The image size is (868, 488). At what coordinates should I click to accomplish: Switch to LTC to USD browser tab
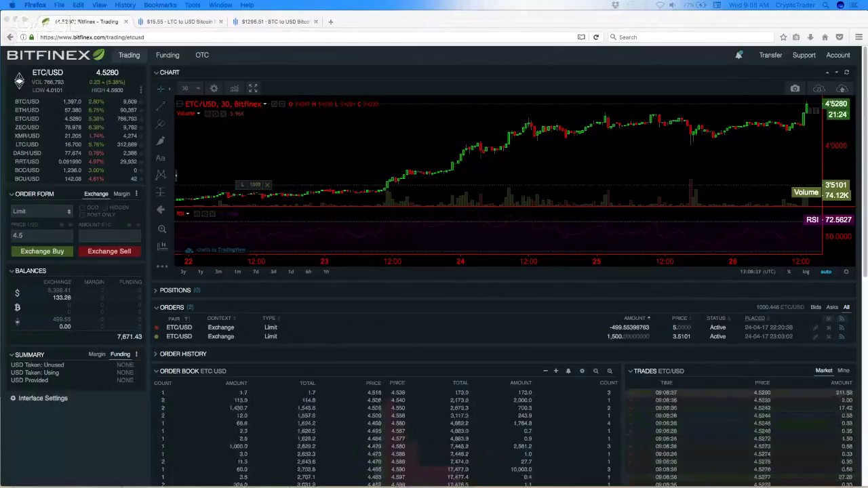[180, 22]
